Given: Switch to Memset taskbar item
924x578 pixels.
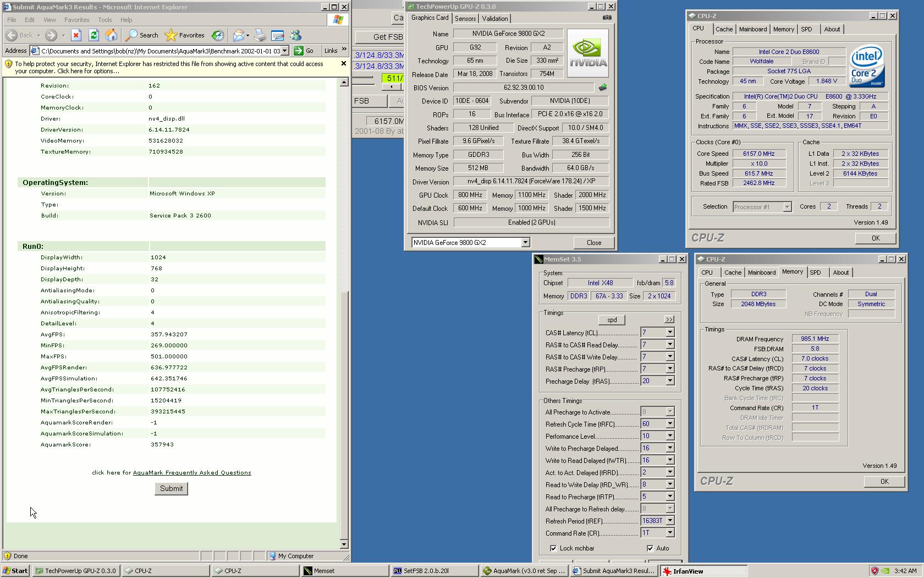Looking at the screenshot, I should (345, 571).
